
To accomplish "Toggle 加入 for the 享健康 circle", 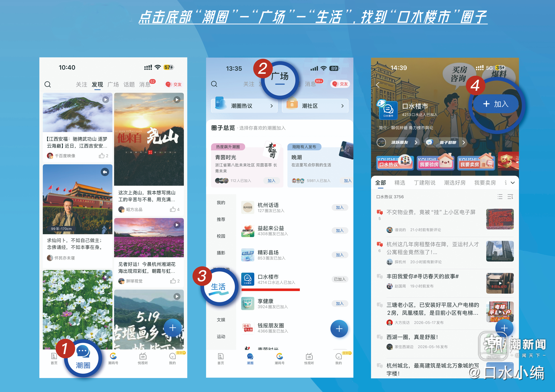I will click(x=340, y=304).
